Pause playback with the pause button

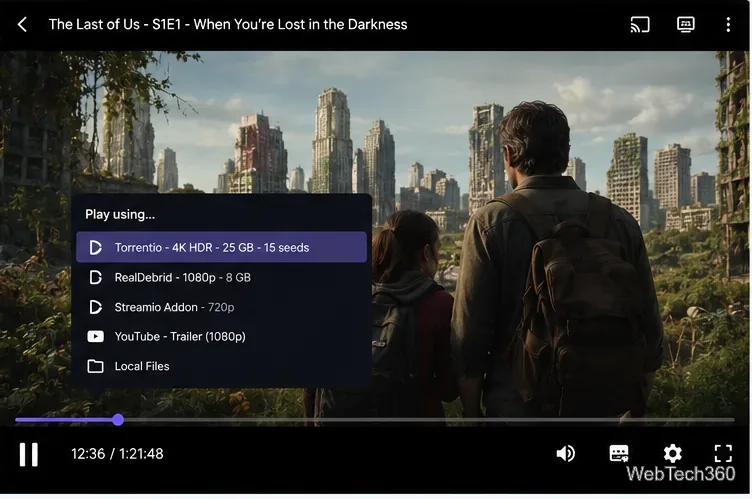pos(29,454)
